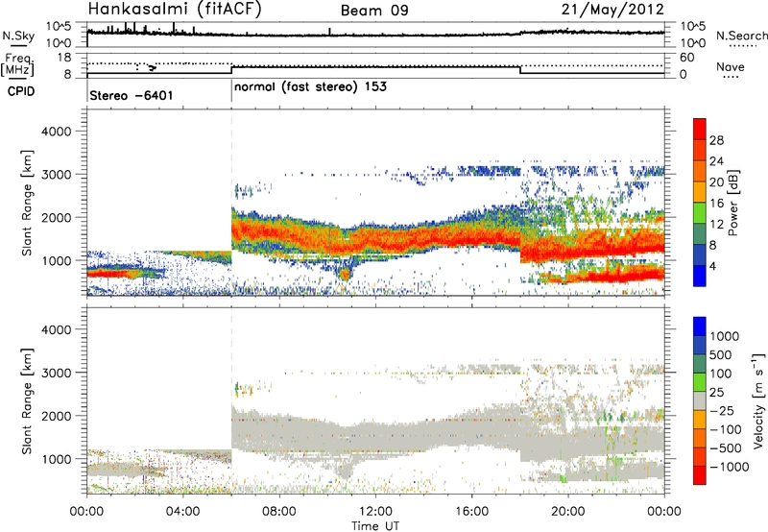Click the 'Time UT' axis label
The width and height of the screenshot is (768, 532).
pos(375,526)
